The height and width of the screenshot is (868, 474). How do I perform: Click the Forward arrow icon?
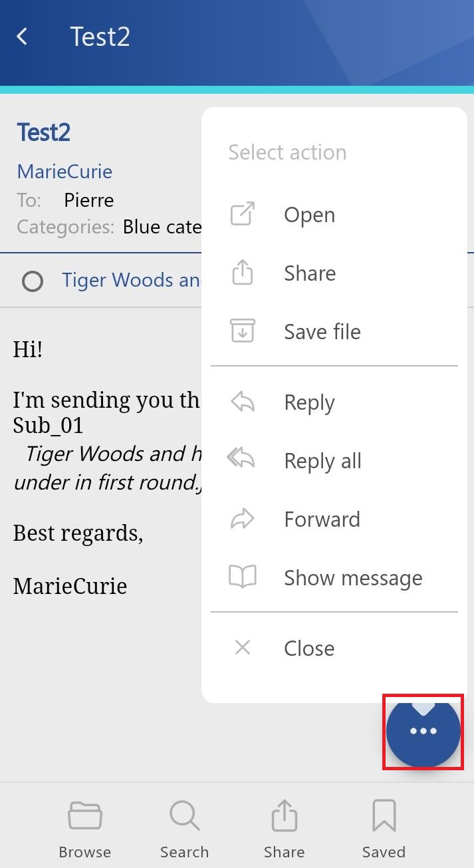[x=243, y=519]
